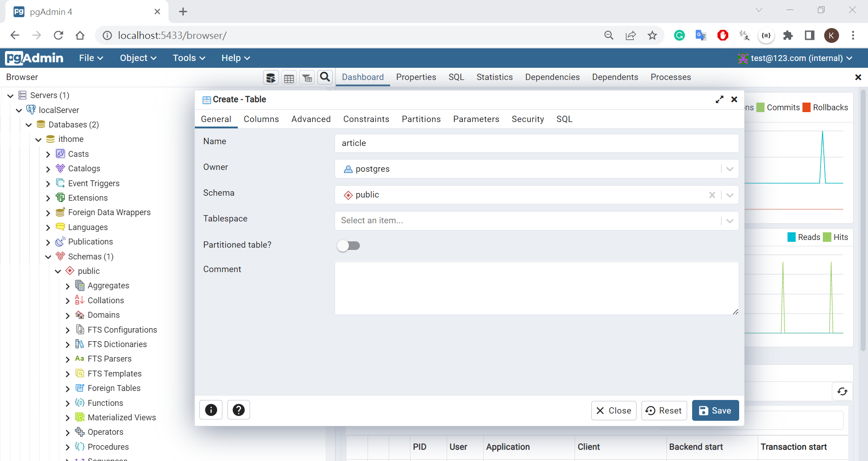868x461 pixels.
Task: Click the View Data grid icon
Action: (289, 78)
